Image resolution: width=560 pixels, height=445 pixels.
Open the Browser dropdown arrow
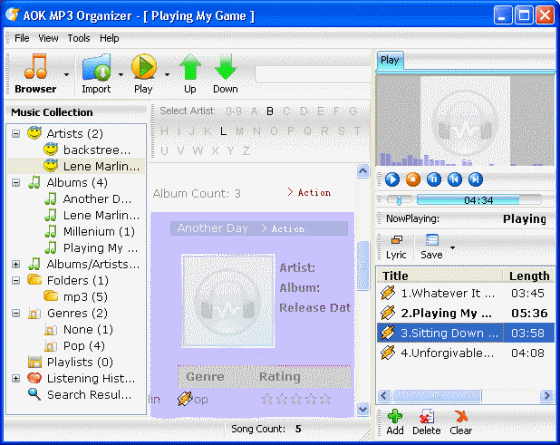[x=66, y=75]
